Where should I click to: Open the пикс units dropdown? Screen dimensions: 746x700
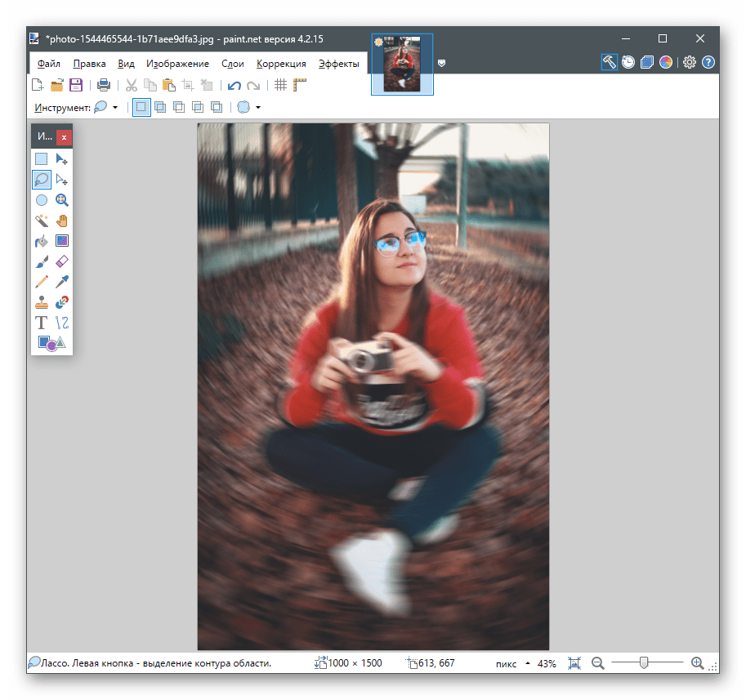point(512,664)
